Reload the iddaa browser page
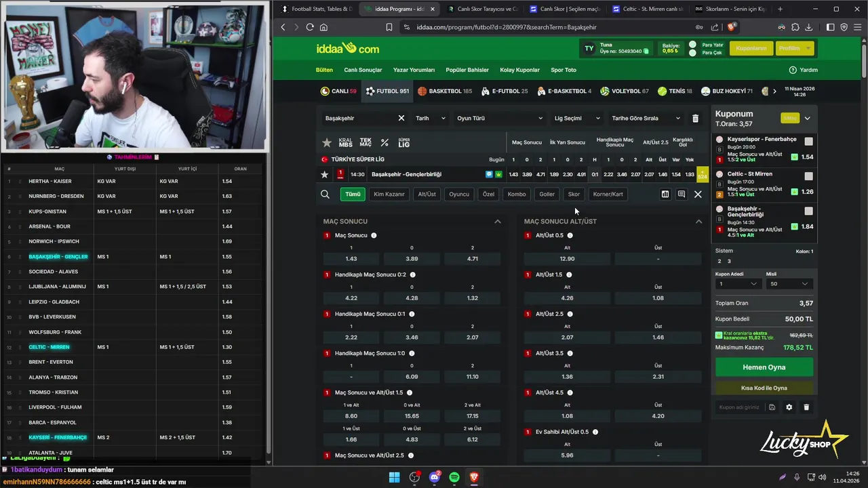This screenshot has width=868, height=488. pos(310,27)
